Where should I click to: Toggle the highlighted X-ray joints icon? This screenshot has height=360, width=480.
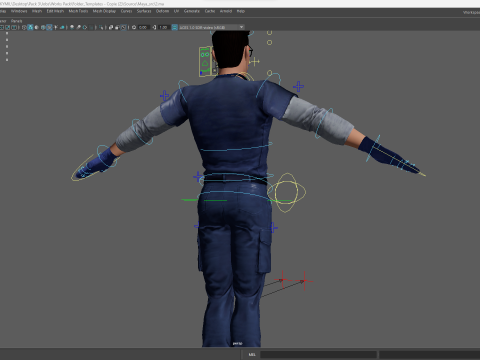(x=123, y=27)
